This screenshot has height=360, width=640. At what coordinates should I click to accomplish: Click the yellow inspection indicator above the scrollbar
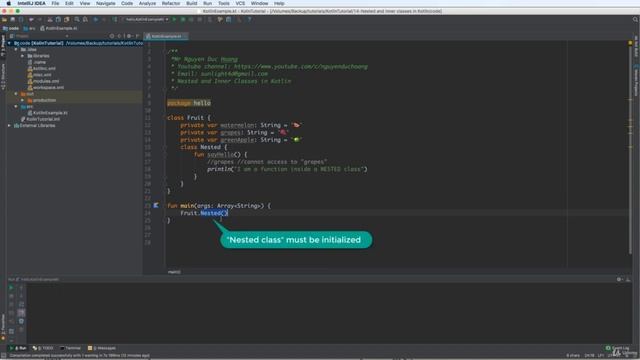coord(630,43)
